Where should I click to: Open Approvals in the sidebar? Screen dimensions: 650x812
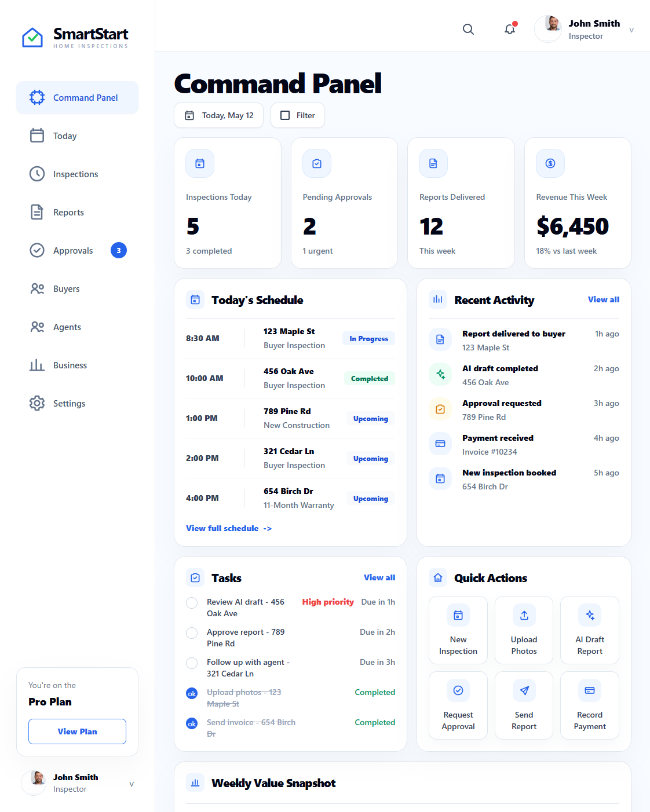[77, 250]
